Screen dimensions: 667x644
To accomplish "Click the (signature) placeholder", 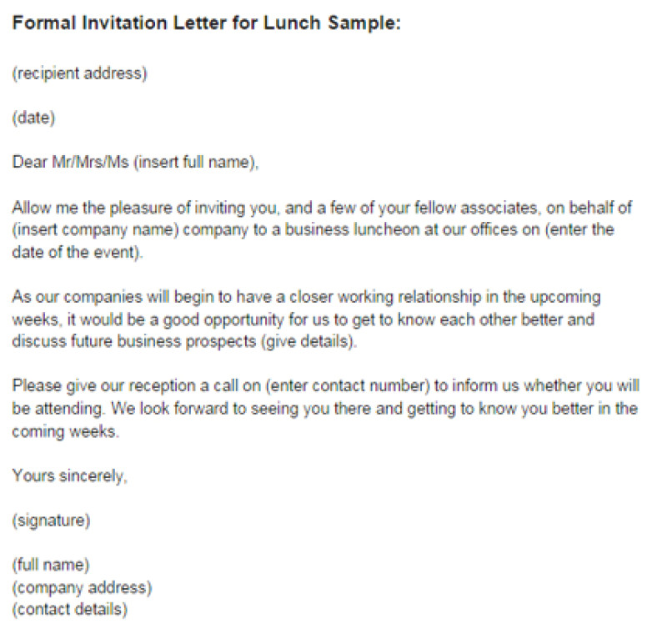I will pyautogui.click(x=51, y=522).
